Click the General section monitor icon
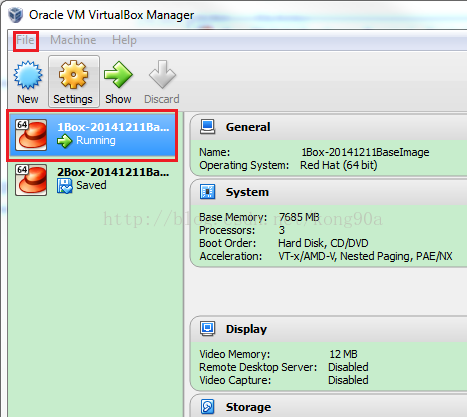Viewport: 467px width, 417px height. (208, 127)
